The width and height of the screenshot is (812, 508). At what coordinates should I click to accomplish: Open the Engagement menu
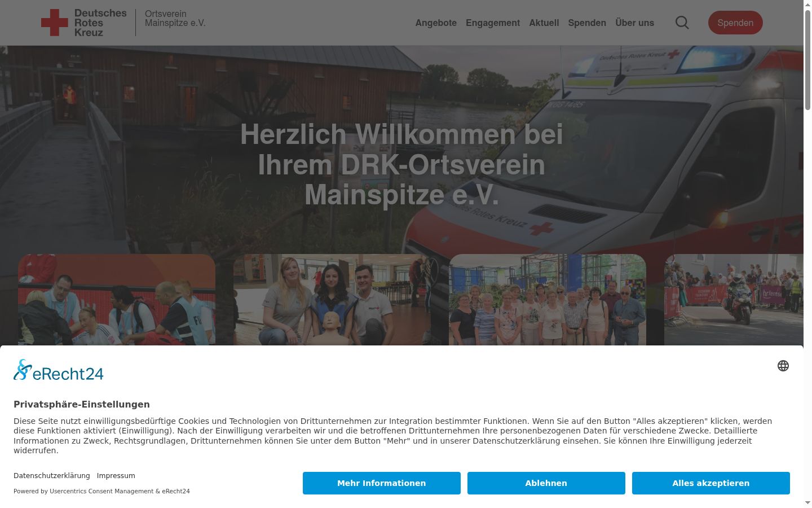tap(493, 23)
